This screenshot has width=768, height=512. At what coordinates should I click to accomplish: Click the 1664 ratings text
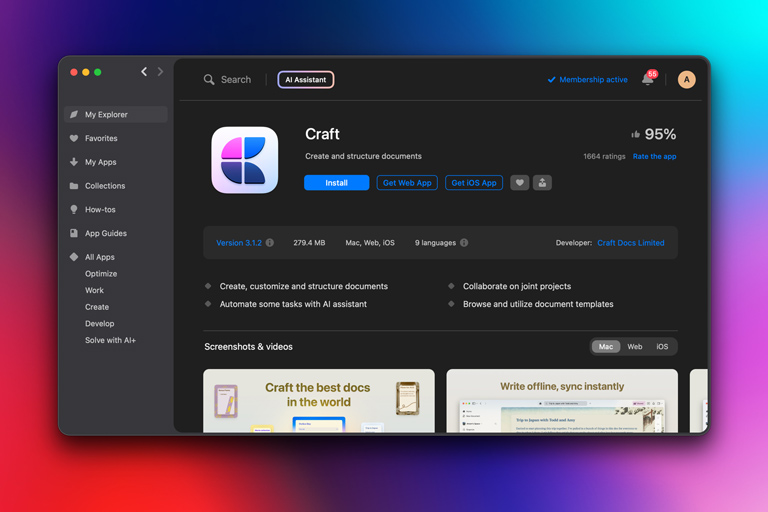[x=604, y=156]
